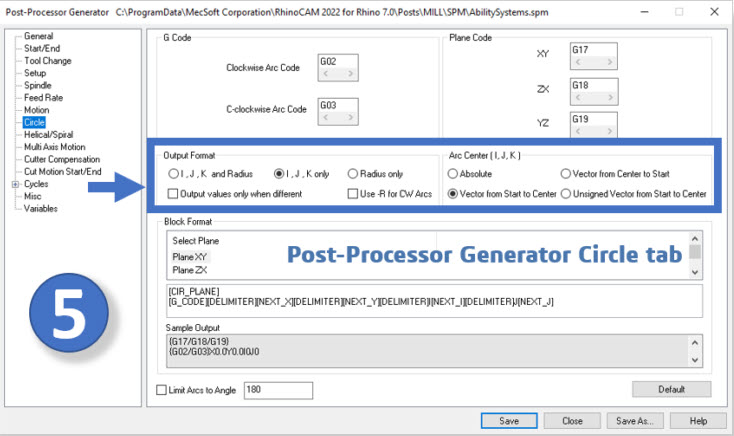Enable 'Output values only when different'

(174, 194)
